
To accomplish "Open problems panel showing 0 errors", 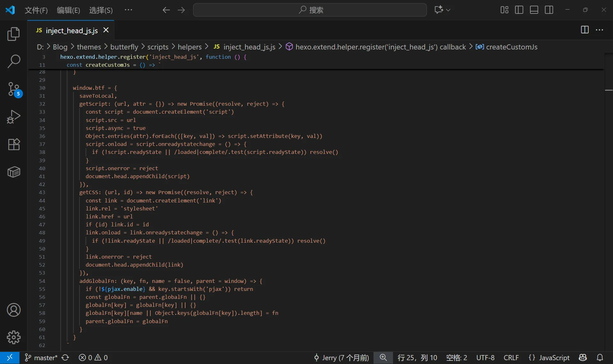I will (93, 358).
